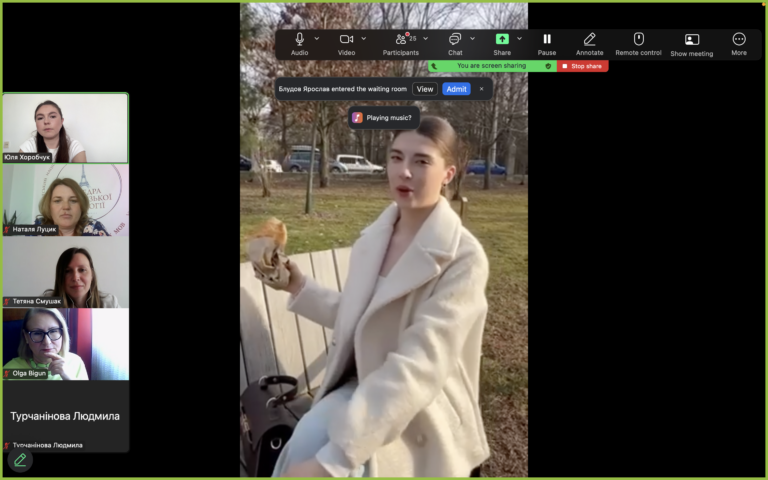Expand the Participants options arrow

(x=426, y=39)
